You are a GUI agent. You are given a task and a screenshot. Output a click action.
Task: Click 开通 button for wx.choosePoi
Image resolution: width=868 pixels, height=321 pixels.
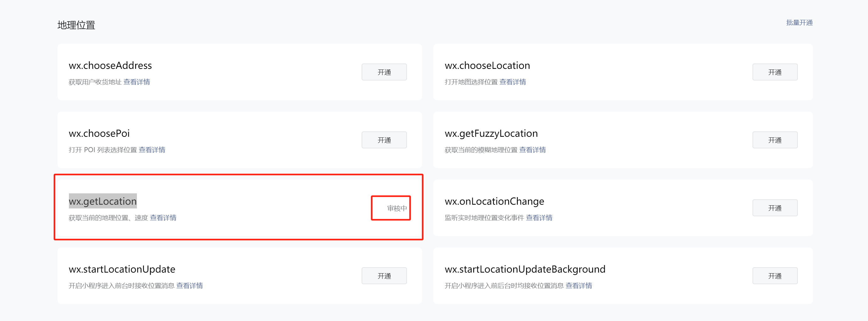[384, 140]
